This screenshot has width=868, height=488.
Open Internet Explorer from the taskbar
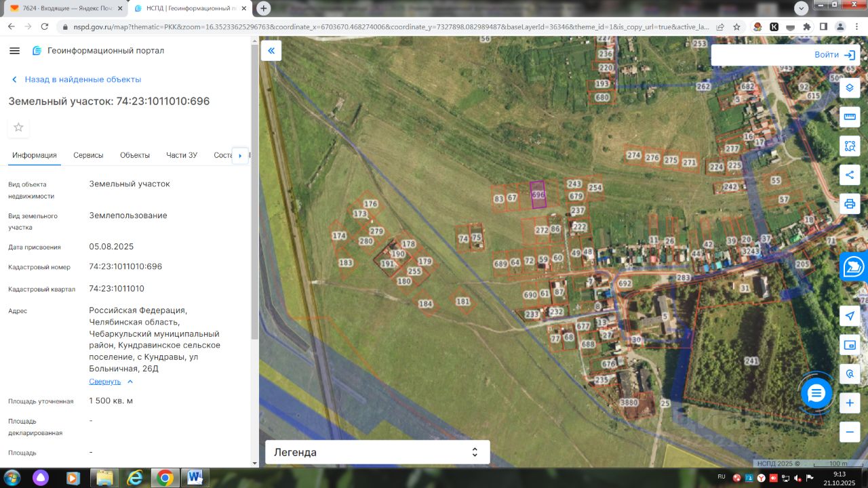tap(135, 478)
